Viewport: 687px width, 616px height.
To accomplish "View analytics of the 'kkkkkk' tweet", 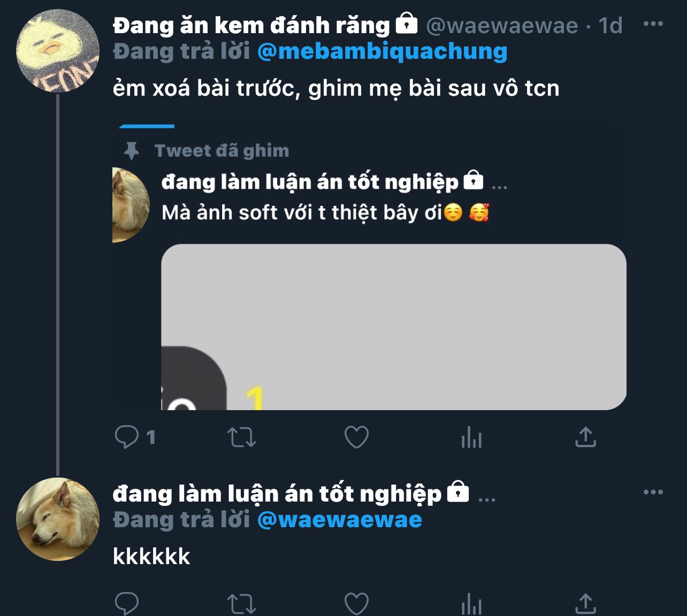I will (471, 604).
